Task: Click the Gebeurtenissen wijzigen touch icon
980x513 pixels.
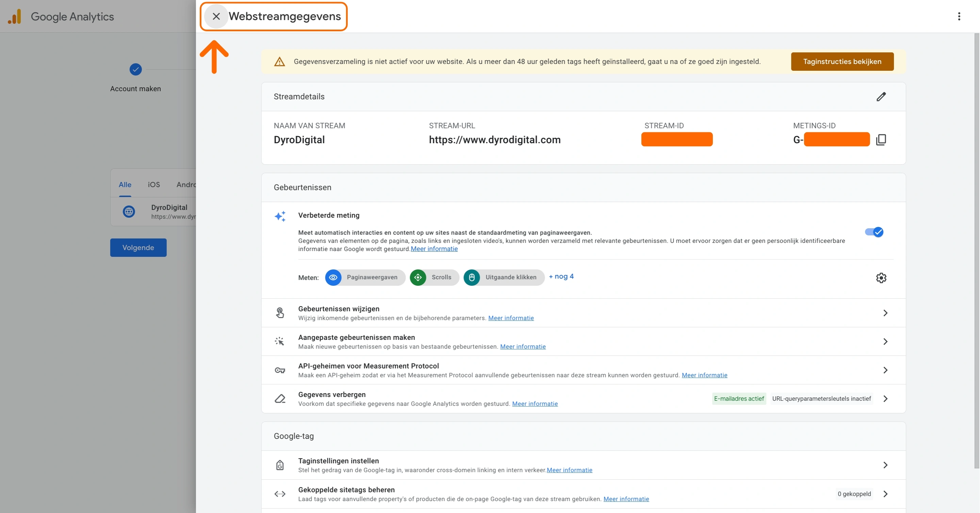Action: (280, 313)
